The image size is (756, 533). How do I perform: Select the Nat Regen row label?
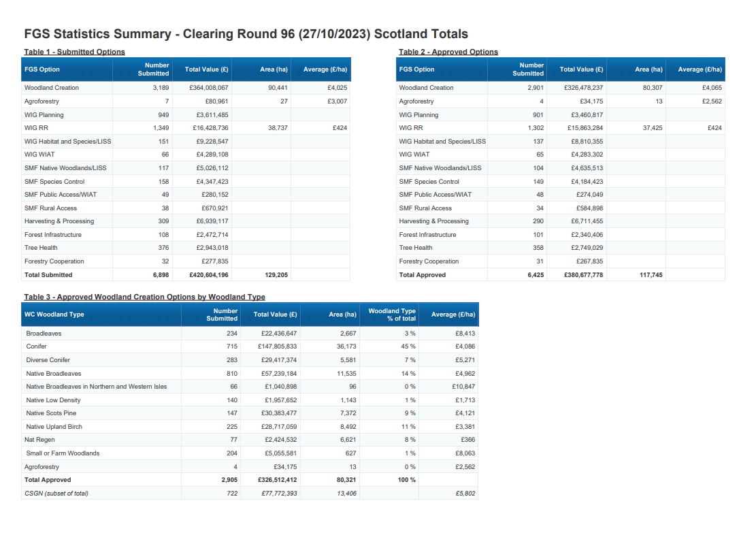tap(39, 440)
